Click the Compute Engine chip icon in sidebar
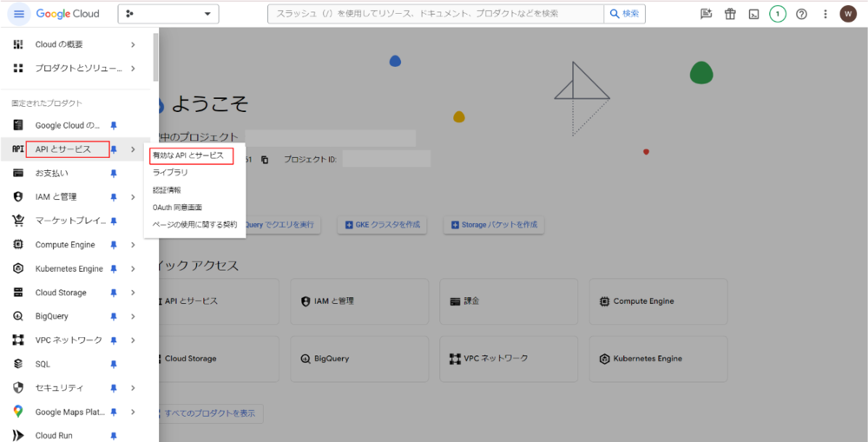The height and width of the screenshot is (442, 868). click(17, 245)
